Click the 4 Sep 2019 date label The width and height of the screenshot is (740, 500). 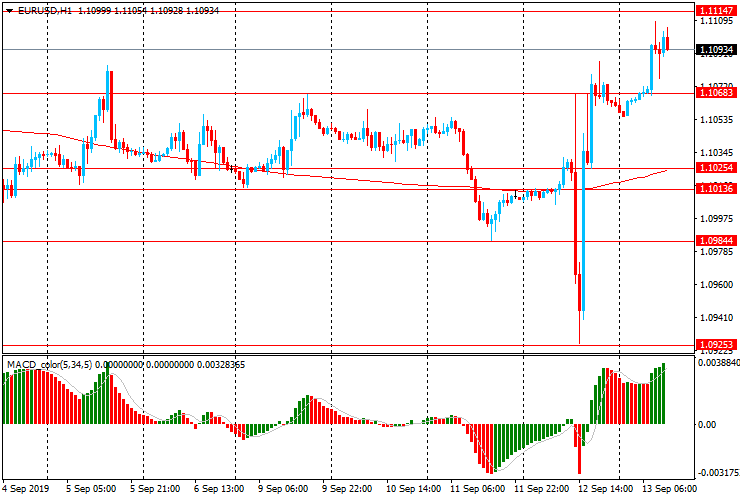[28, 490]
